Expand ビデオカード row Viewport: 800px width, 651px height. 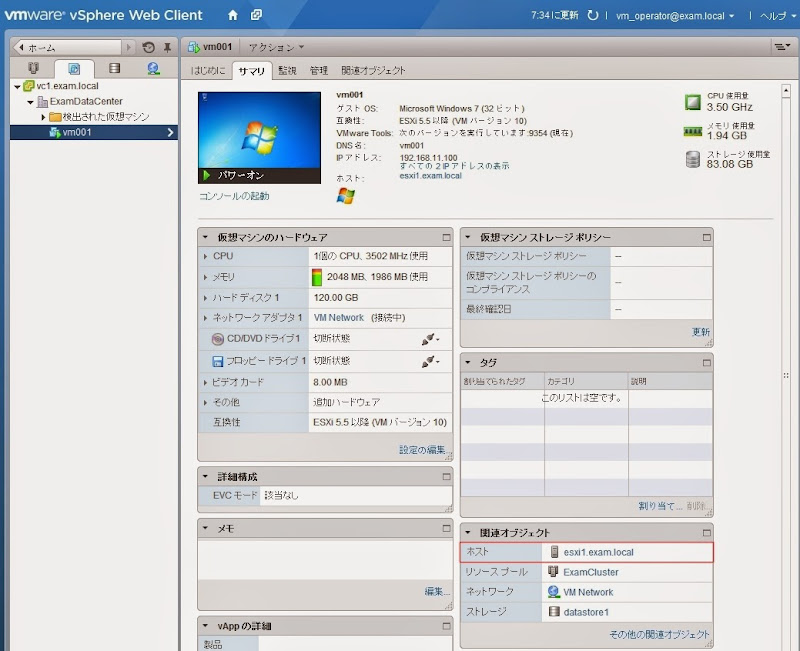[205, 382]
